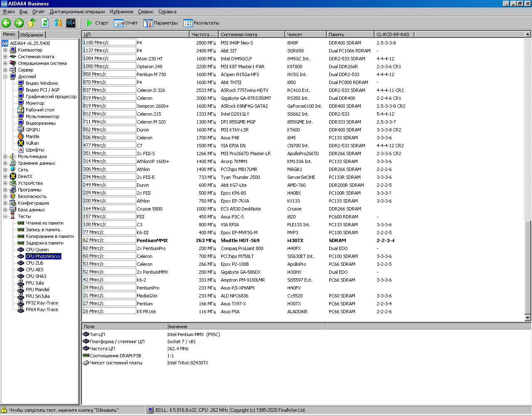Image resolution: width=532 pixels, height=416 pixels.
Task: Sort by the Системная плата column header
Action: tap(252, 35)
